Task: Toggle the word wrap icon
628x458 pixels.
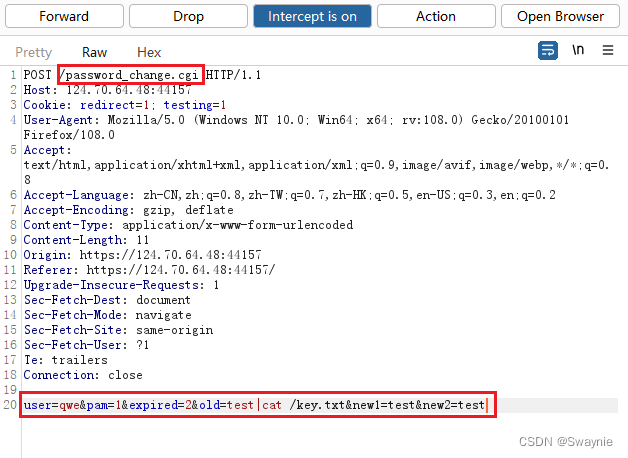Action: [x=547, y=50]
